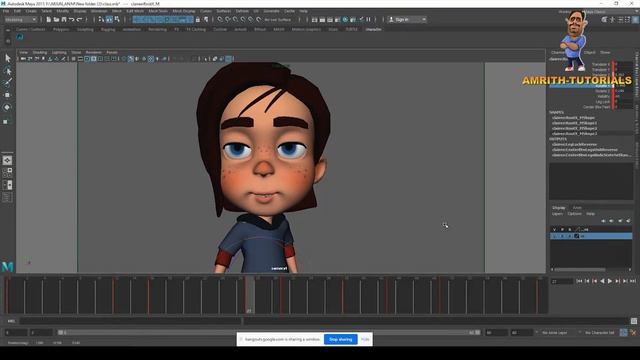
Task: Step back one frame
Action: [x=587, y=281]
